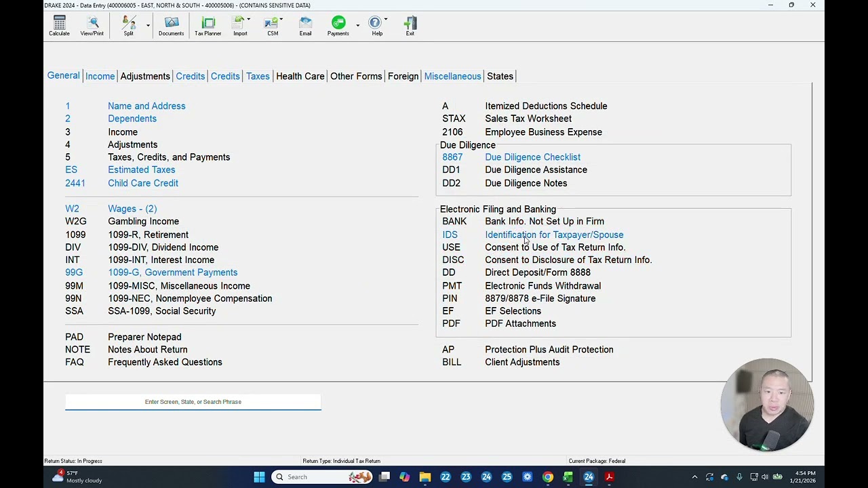Screen dimensions: 868x488
Task: Expand the Import dropdown arrow
Action: coord(249,19)
